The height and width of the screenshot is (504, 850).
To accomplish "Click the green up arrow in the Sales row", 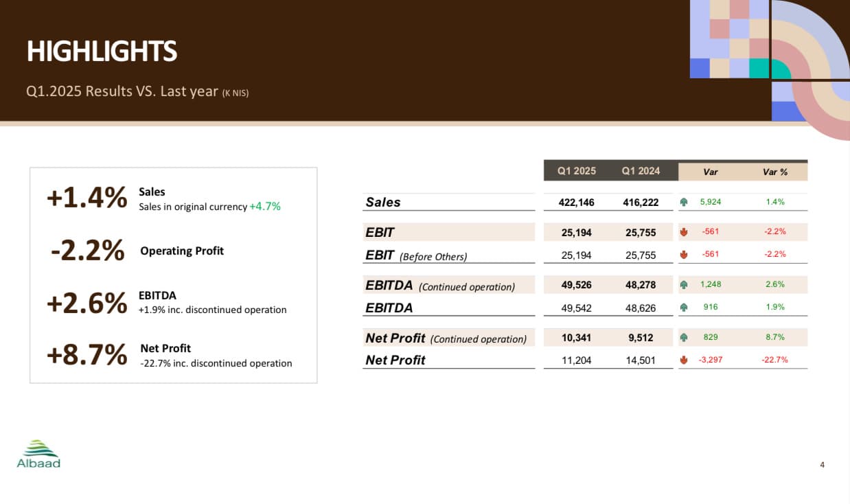I will tap(684, 202).
